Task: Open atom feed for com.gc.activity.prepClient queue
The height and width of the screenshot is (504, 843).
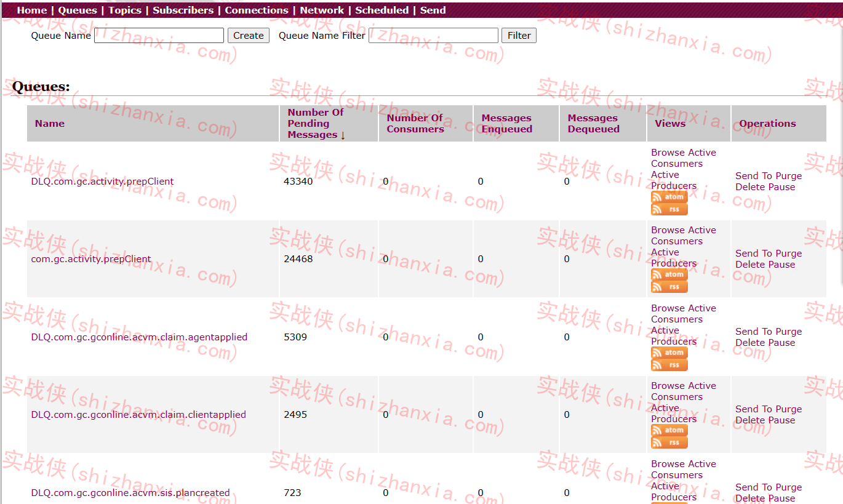Action: click(x=669, y=274)
